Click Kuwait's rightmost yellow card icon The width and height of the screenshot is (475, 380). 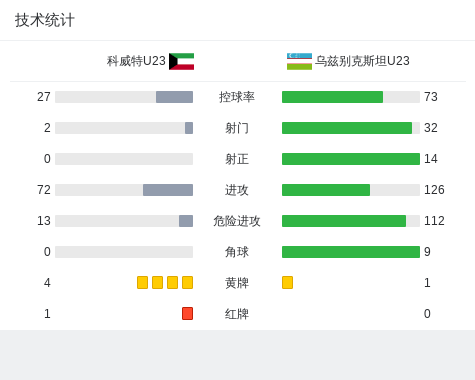coord(187,282)
